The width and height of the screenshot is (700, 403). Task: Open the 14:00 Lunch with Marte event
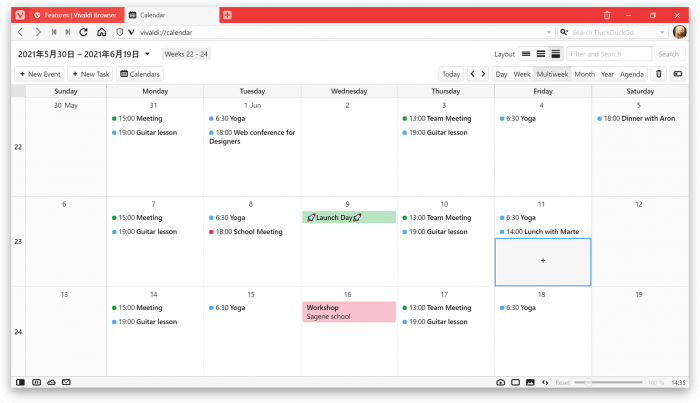[539, 232]
